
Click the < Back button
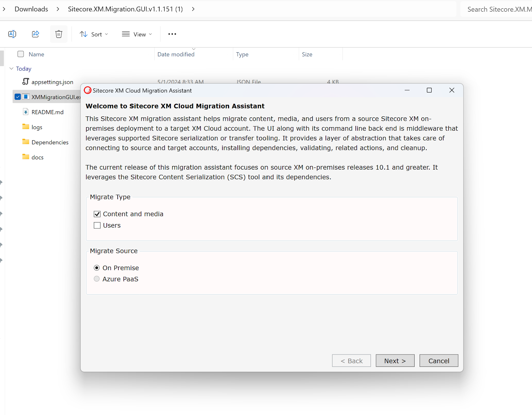click(x=351, y=361)
